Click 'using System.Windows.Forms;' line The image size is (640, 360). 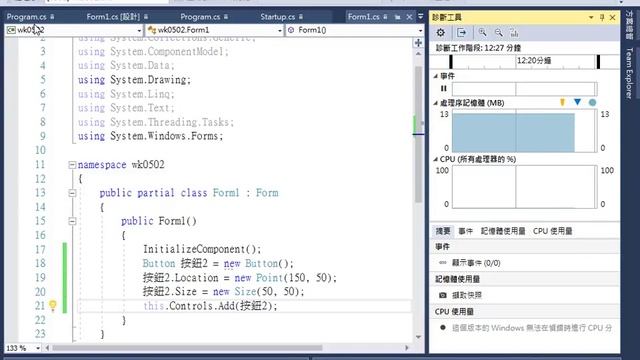(151, 136)
